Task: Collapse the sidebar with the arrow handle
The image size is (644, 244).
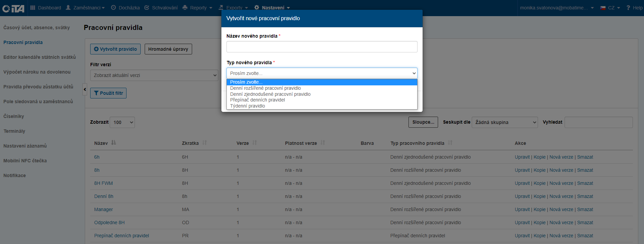Action: [x=85, y=89]
